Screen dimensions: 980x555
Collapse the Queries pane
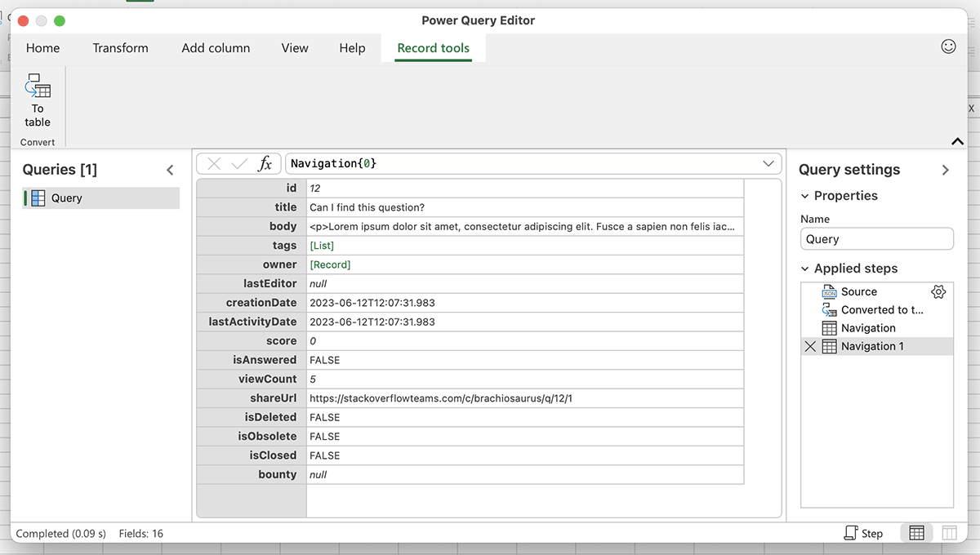170,170
